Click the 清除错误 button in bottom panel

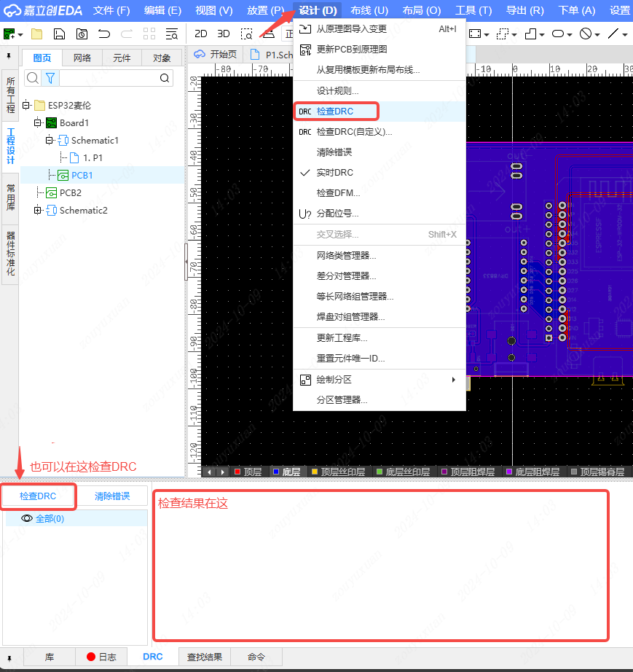[111, 496]
